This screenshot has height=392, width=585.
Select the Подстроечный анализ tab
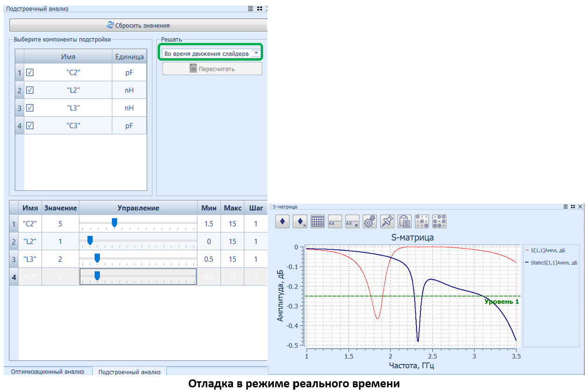130,372
